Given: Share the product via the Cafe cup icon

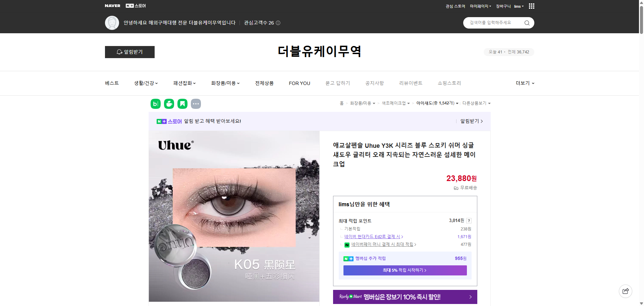Looking at the screenshot, I should pos(169,104).
